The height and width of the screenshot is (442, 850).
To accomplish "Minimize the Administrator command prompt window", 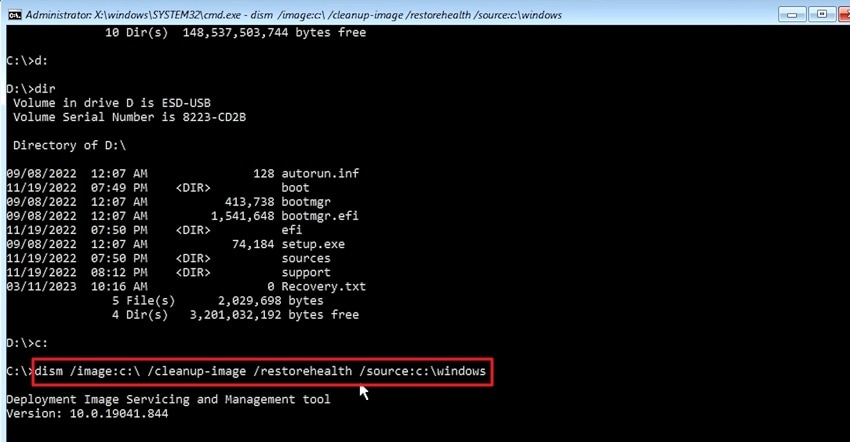I will pyautogui.click(x=792, y=15).
